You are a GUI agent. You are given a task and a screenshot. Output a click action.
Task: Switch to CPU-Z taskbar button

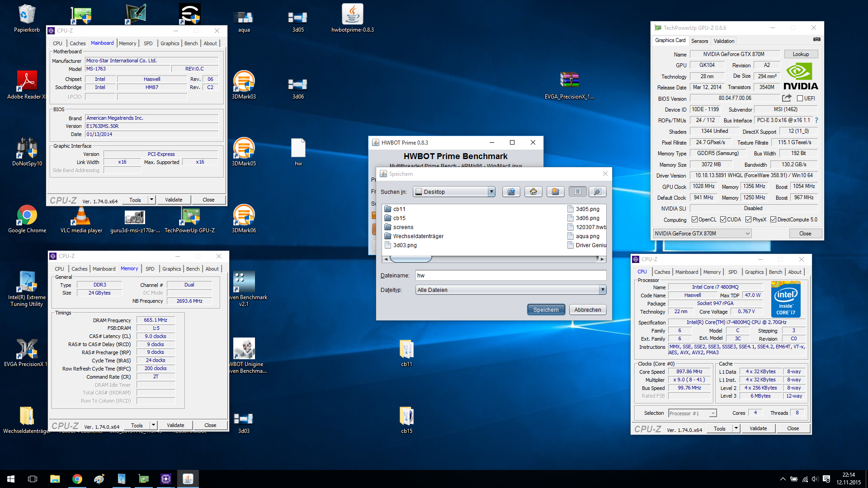point(166,479)
